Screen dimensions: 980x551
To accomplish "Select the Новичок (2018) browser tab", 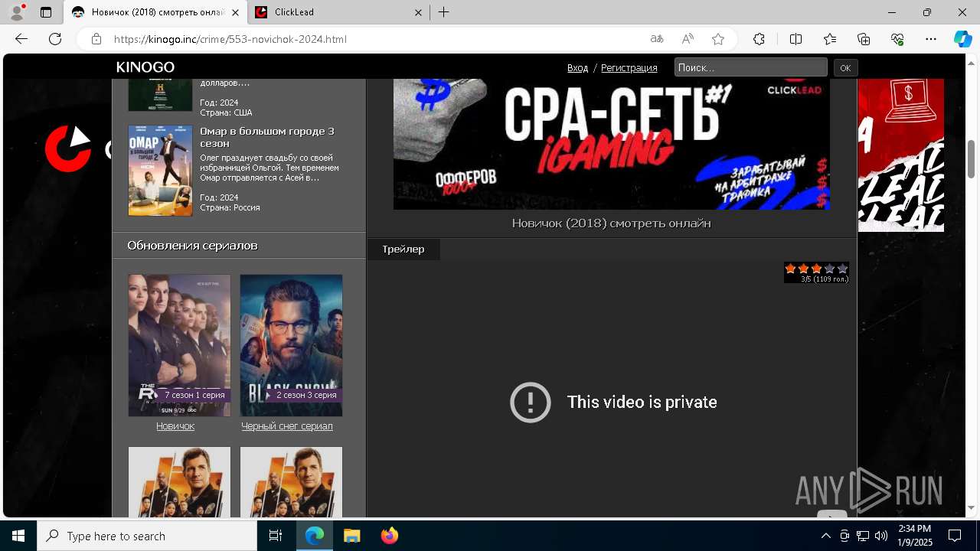I will click(x=155, y=12).
